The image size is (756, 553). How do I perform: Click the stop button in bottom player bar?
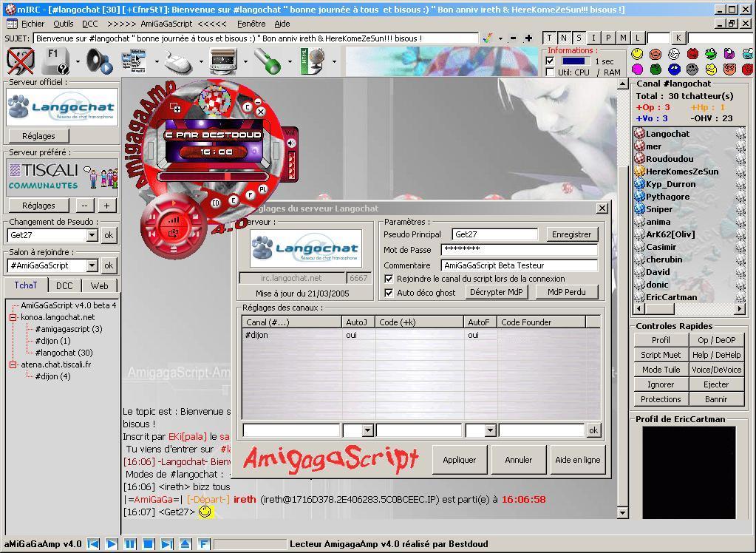pyautogui.click(x=148, y=544)
